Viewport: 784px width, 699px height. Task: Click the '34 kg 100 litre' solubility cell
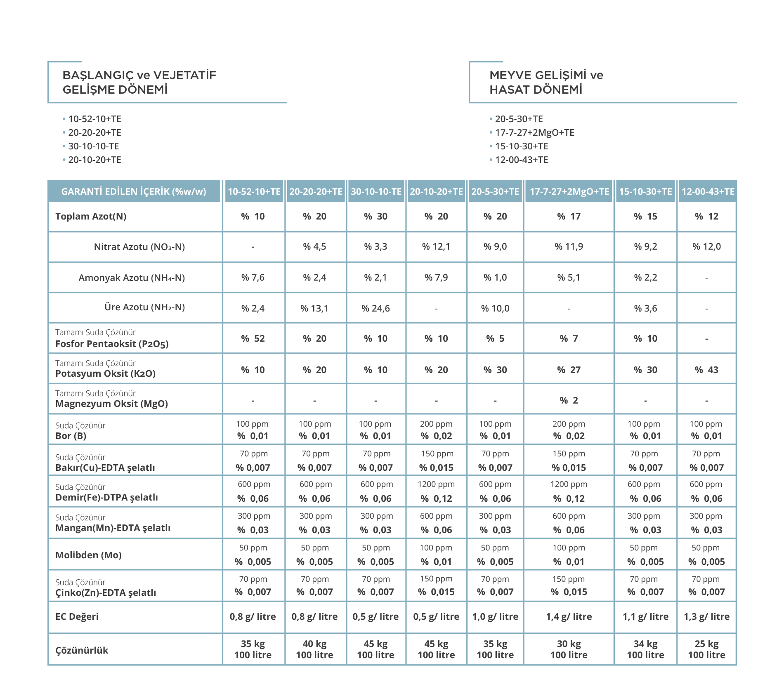[x=645, y=649]
